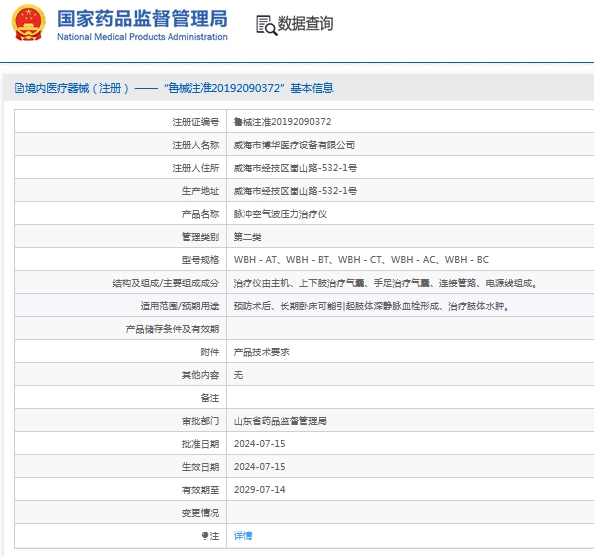The width and height of the screenshot is (594, 557).
Task: Click 2024-07-15 in 批准日期 row
Action: 259,444
